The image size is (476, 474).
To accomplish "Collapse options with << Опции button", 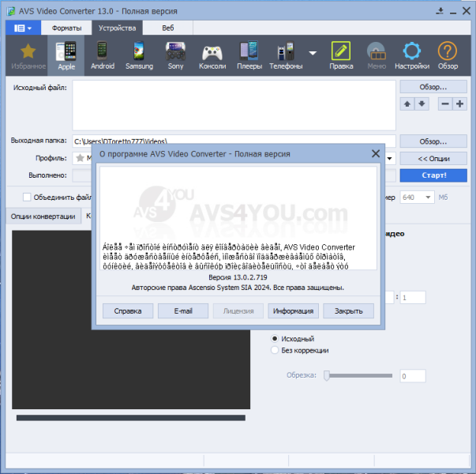I will click(433, 159).
